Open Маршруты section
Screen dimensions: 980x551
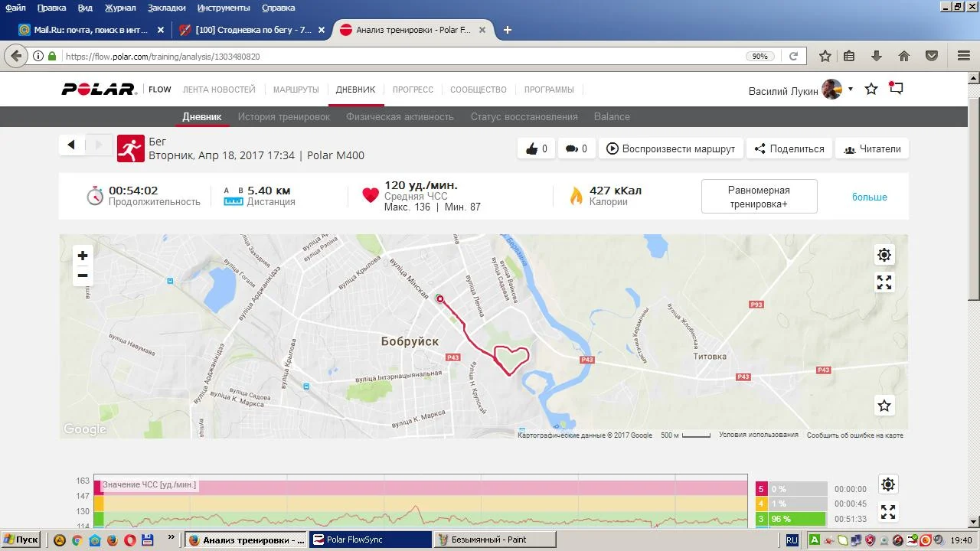click(x=296, y=90)
